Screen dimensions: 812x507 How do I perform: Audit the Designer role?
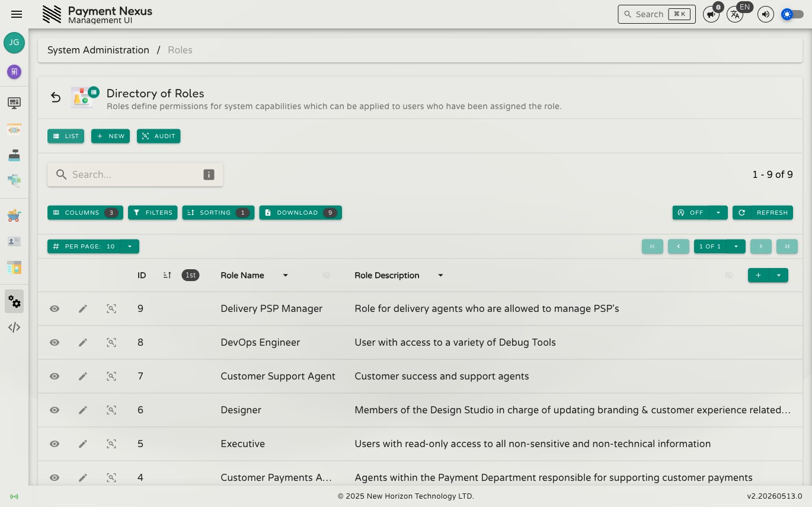[111, 410]
